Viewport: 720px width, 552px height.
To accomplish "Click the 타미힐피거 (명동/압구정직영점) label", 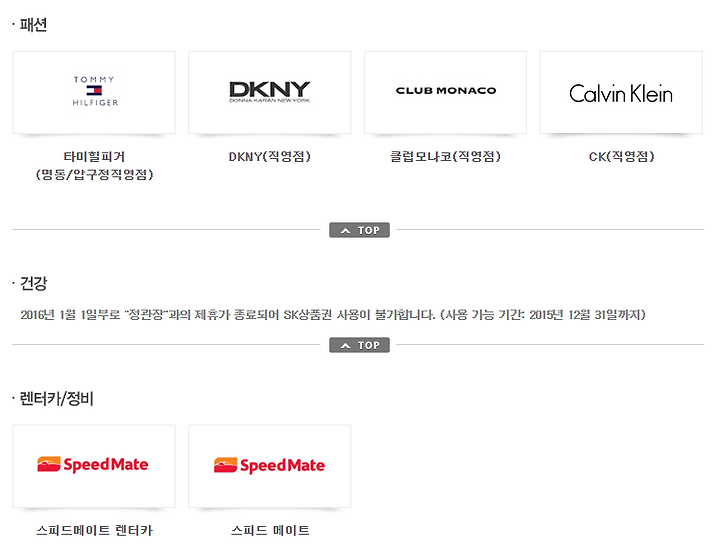I will pos(94,165).
